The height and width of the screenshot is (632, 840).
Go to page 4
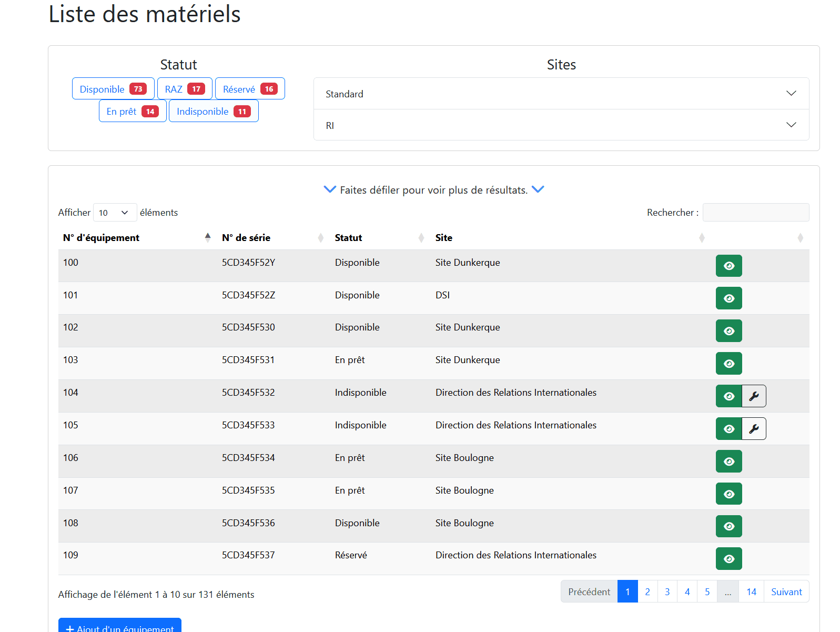687,591
